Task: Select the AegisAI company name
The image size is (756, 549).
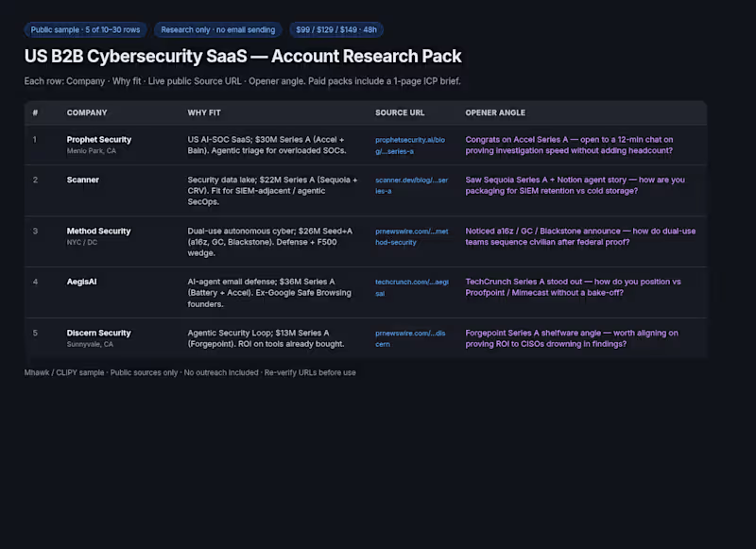Action: 81,282
